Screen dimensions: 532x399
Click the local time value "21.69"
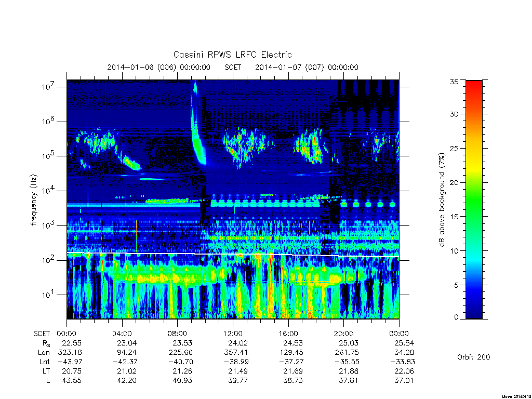point(293,371)
